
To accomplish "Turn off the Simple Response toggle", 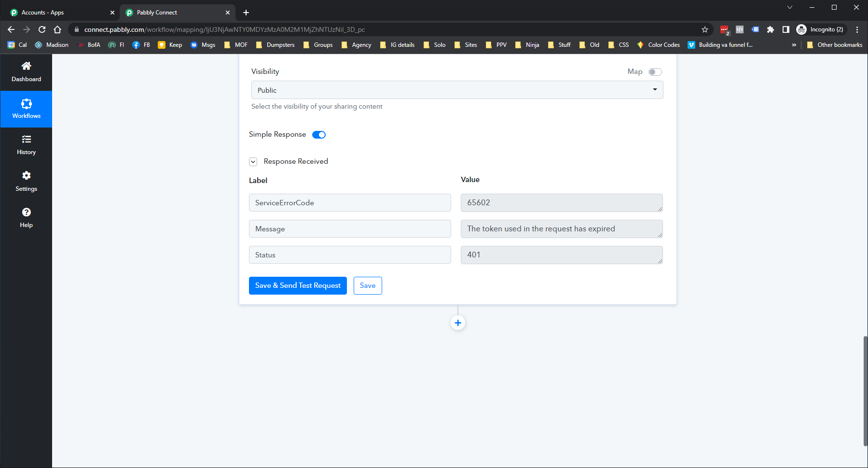I will pos(319,135).
